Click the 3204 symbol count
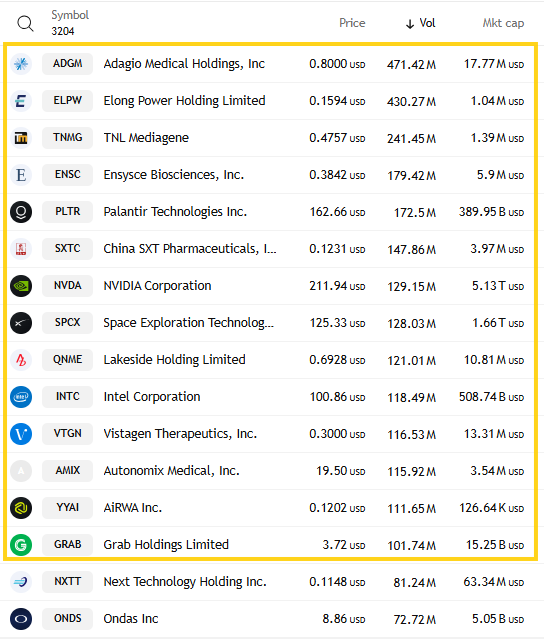The width and height of the screenshot is (544, 639). point(63,31)
